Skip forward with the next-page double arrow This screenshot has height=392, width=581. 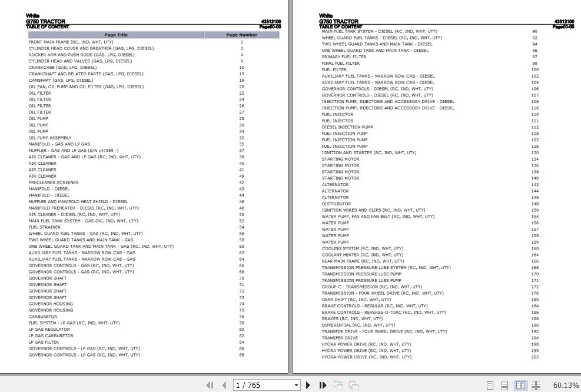[323, 385]
